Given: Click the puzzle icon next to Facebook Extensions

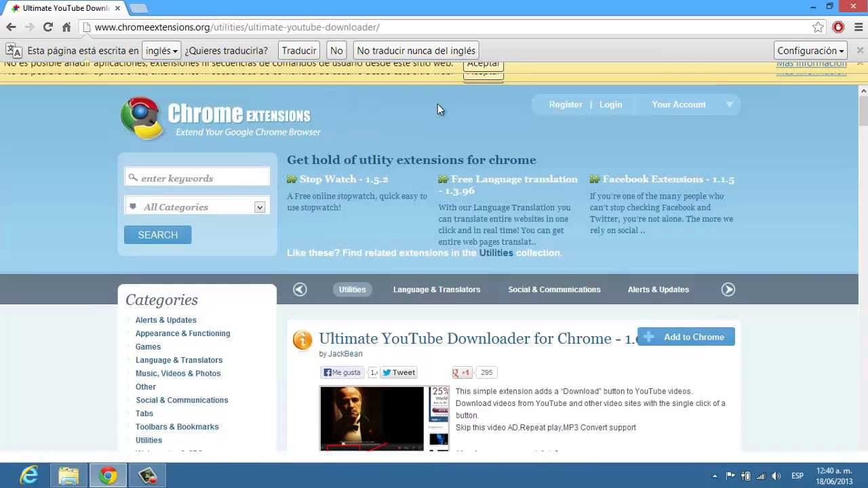Looking at the screenshot, I should (595, 179).
